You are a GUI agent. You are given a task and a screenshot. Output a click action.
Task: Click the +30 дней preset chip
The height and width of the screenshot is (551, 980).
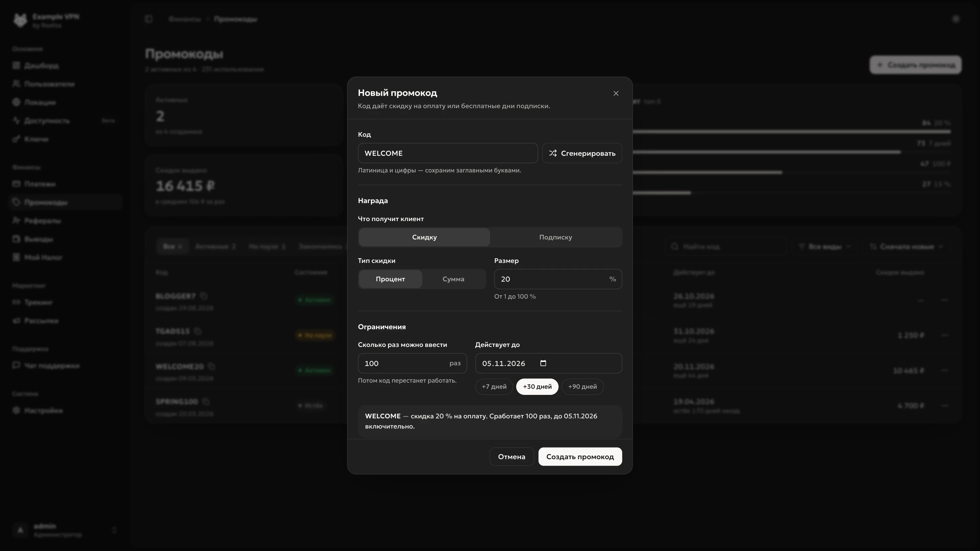click(x=537, y=387)
